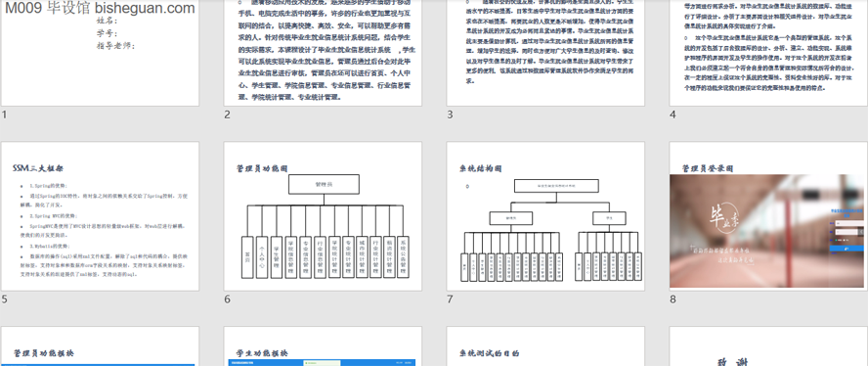Open the 系统结构图 slide thumbnail
The image size is (868, 366).
[x=545, y=216]
